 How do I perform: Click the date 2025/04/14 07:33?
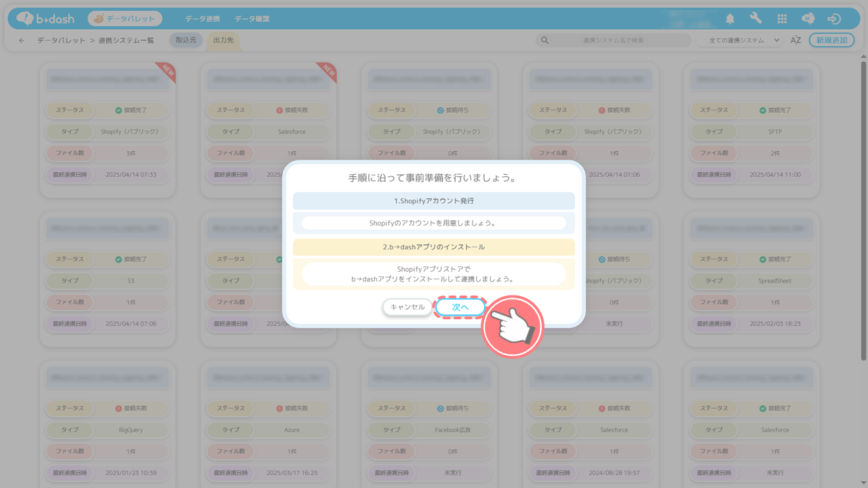point(130,174)
